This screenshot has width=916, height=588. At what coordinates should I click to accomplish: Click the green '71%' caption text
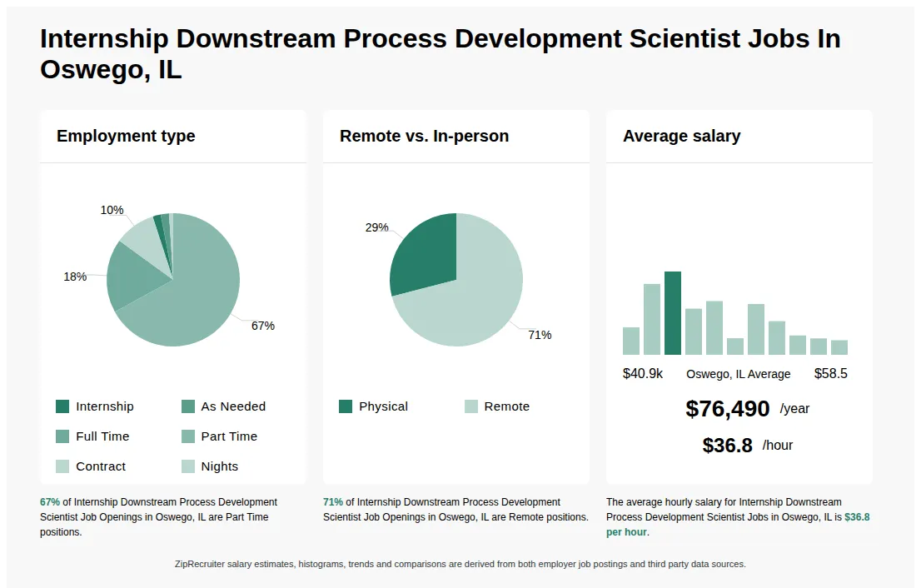point(333,502)
